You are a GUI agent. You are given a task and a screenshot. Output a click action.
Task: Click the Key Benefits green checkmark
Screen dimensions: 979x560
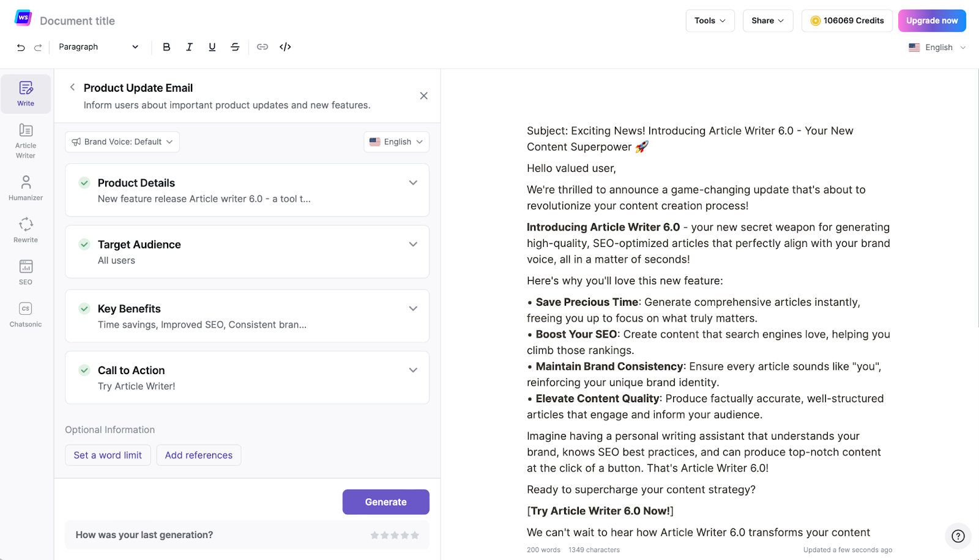(x=84, y=309)
